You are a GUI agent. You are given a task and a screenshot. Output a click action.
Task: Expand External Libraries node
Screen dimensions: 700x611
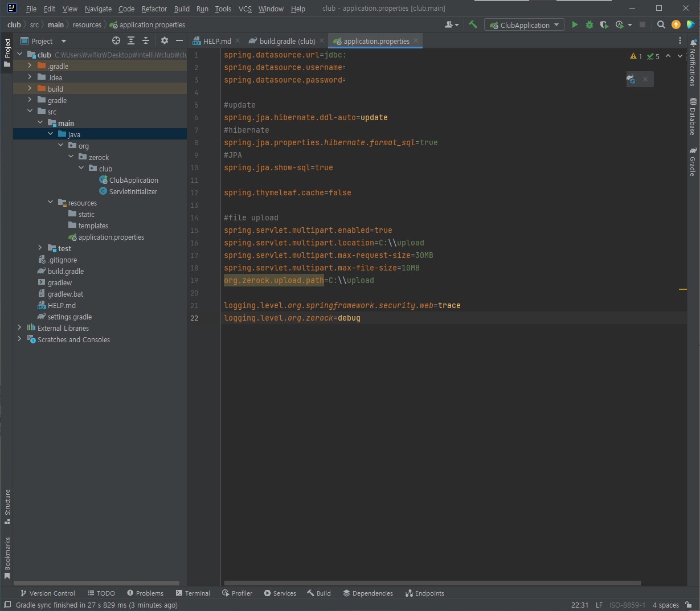tap(19, 328)
